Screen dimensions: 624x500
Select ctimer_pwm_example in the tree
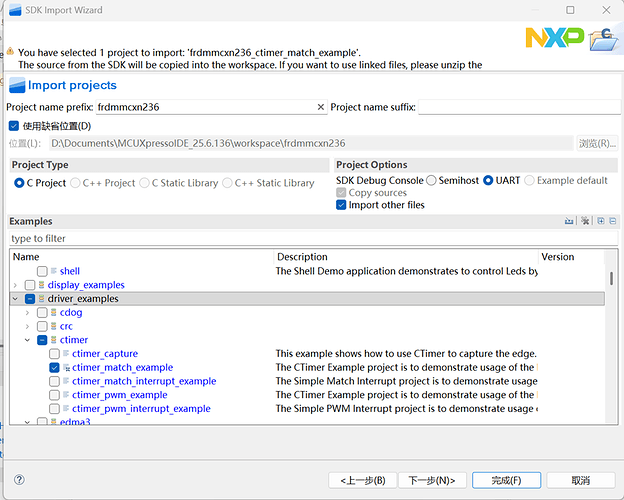[119, 395]
